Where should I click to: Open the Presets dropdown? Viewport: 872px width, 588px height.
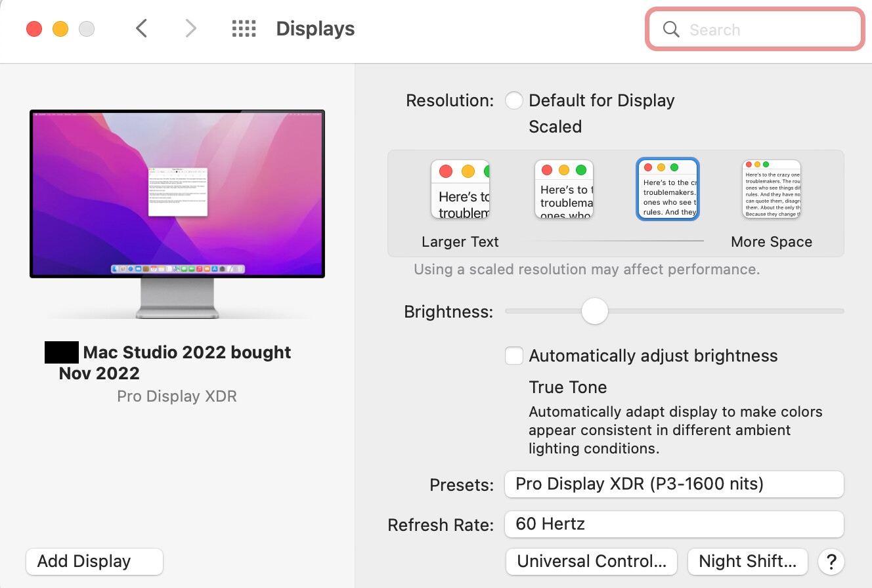674,484
